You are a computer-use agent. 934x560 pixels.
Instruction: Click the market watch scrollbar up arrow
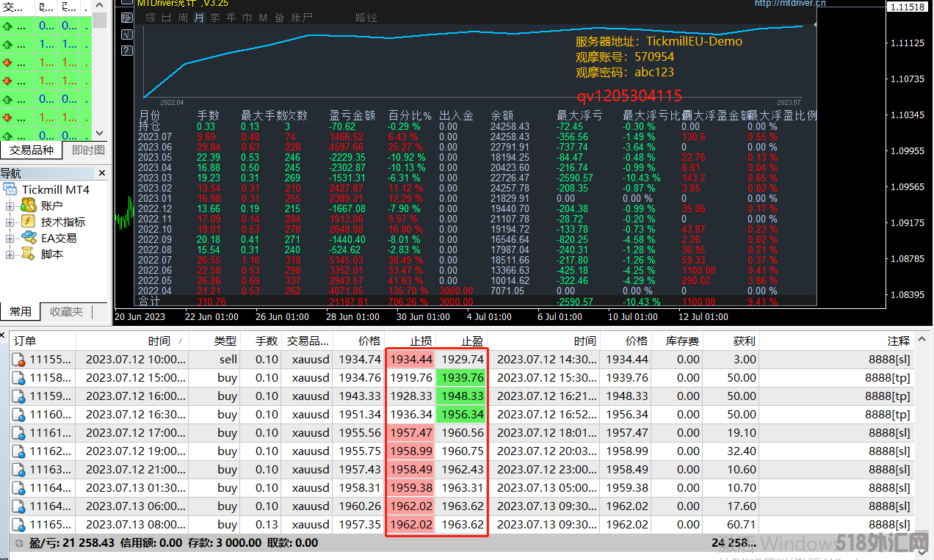pos(100,4)
